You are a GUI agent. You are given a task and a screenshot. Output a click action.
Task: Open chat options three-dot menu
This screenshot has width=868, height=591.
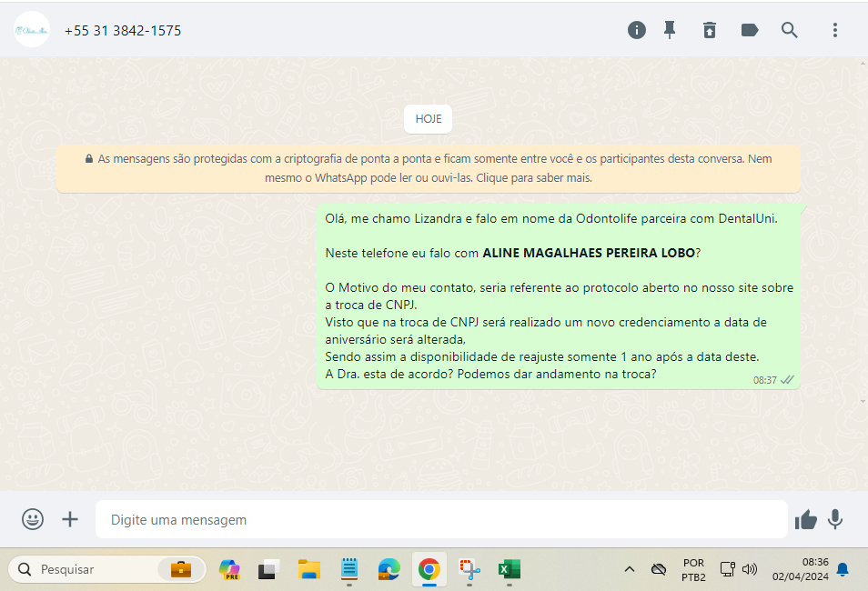(x=834, y=30)
